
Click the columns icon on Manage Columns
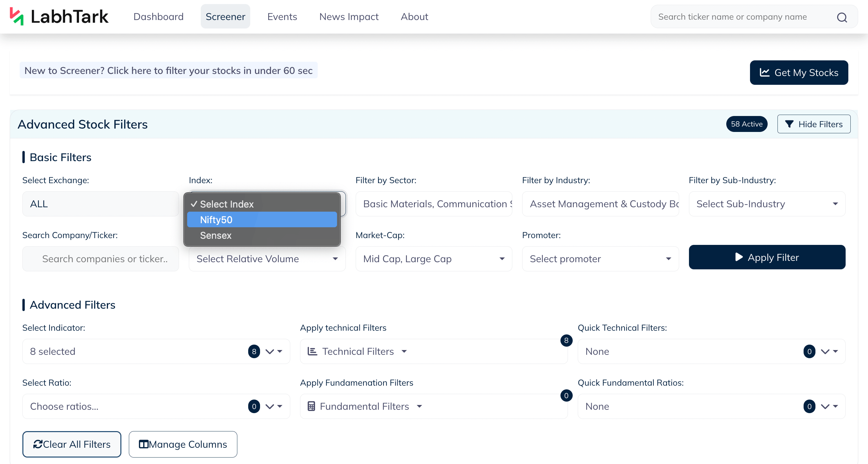[x=144, y=444]
